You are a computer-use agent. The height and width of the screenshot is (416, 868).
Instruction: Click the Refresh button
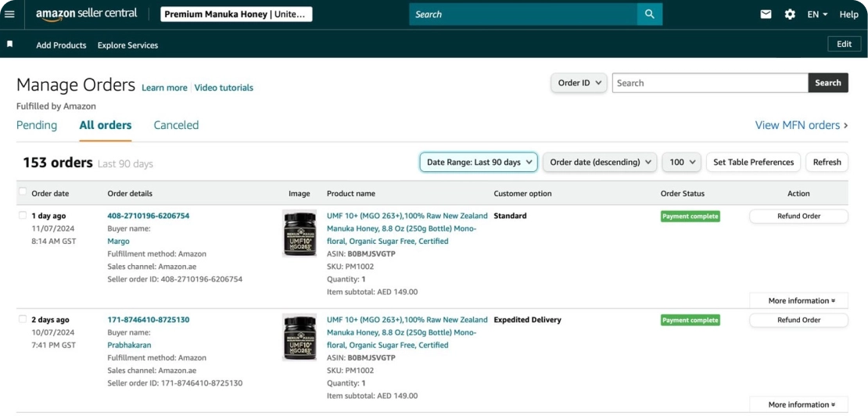click(827, 162)
